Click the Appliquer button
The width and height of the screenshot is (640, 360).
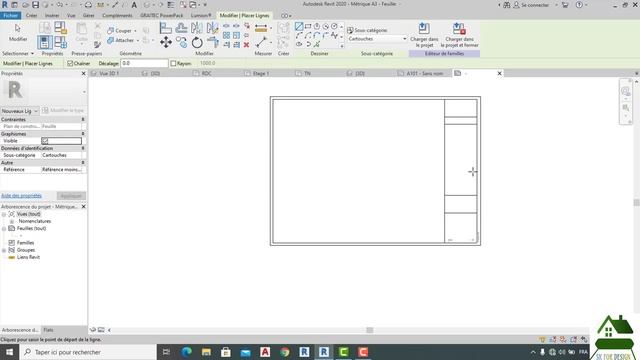[x=71, y=196]
